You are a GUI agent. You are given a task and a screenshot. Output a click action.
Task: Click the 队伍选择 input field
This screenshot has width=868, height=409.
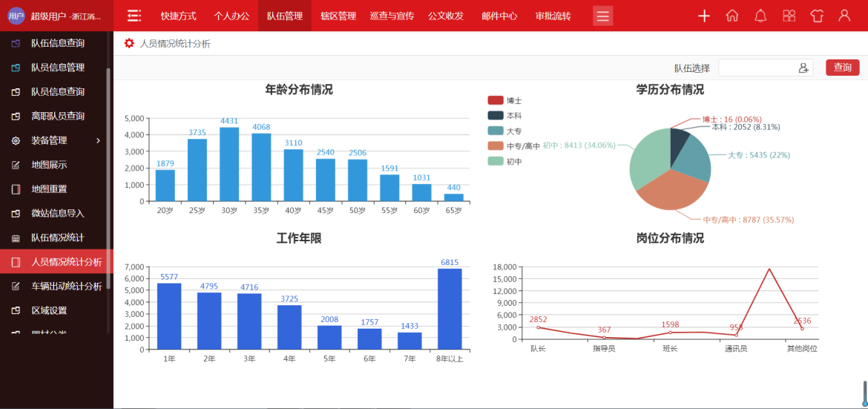(x=766, y=68)
